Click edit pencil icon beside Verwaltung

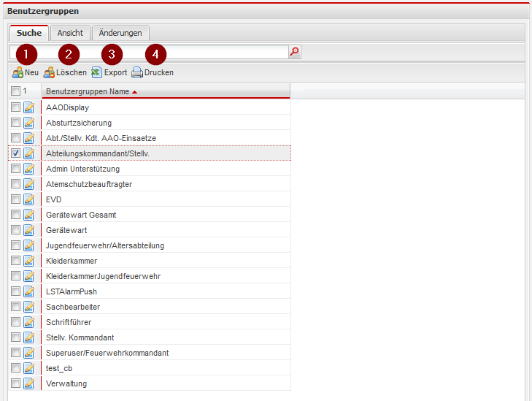(x=29, y=383)
